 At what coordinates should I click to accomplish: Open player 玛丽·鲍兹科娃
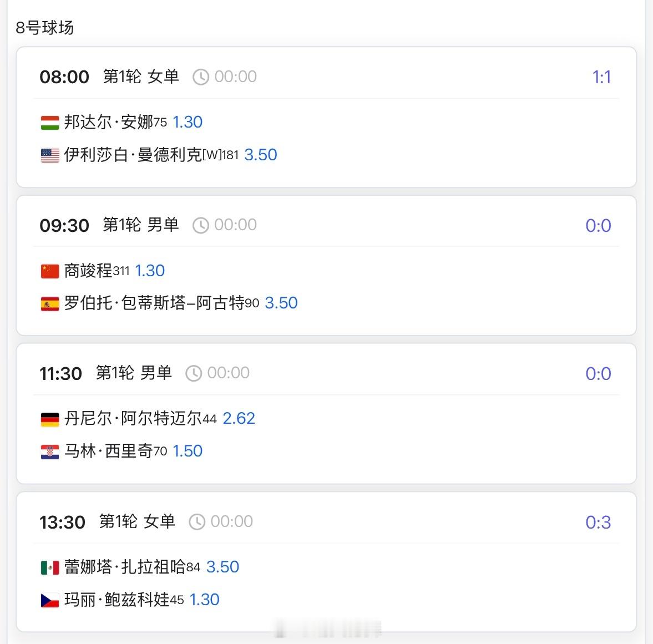click(x=117, y=600)
